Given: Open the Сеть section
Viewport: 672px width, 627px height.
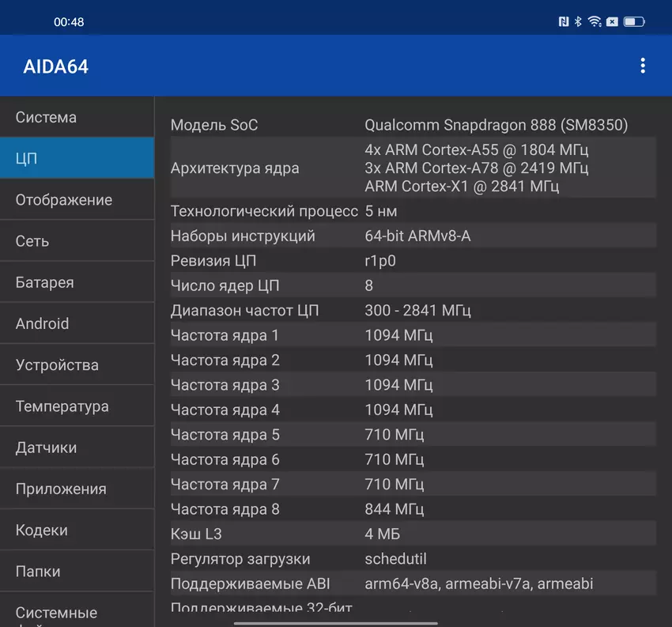Looking at the screenshot, I should point(77,241).
